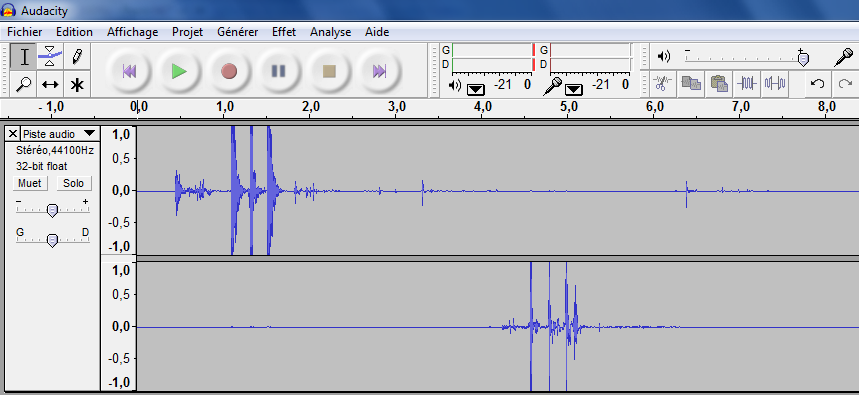Click the Paste clipboard icon
859x395 pixels.
pyautogui.click(x=719, y=84)
